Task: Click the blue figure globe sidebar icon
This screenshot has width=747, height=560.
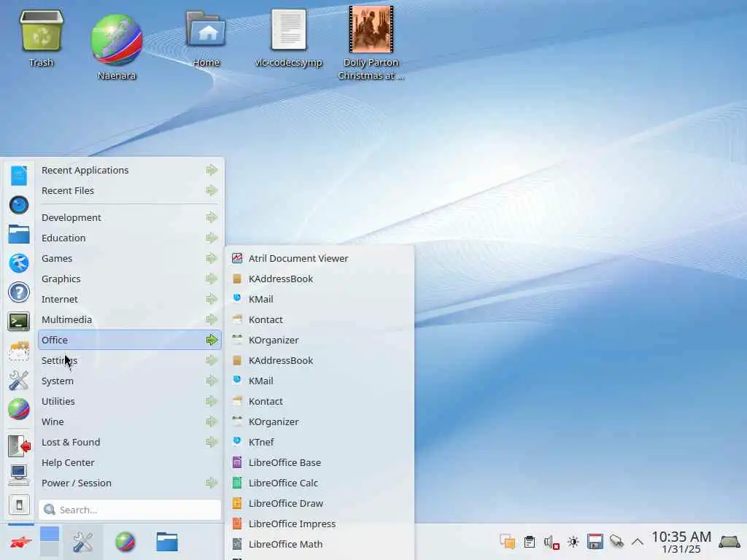Action: click(19, 263)
